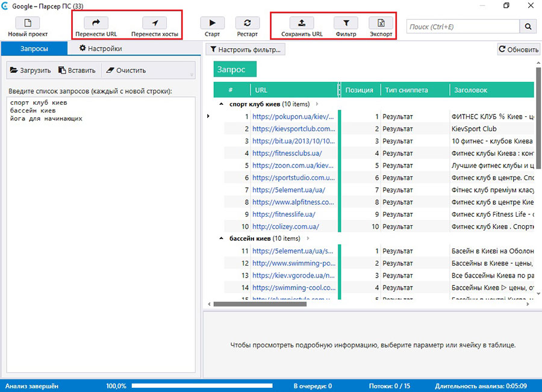
Task: Open toolbar overflow arrow beside Очистить
Action: [x=192, y=74]
